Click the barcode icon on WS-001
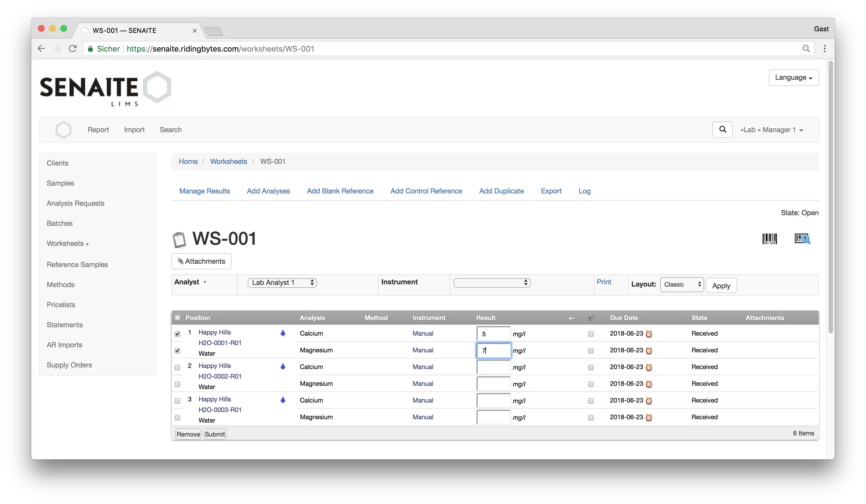Image resolution: width=866 pixels, height=504 pixels. (770, 238)
